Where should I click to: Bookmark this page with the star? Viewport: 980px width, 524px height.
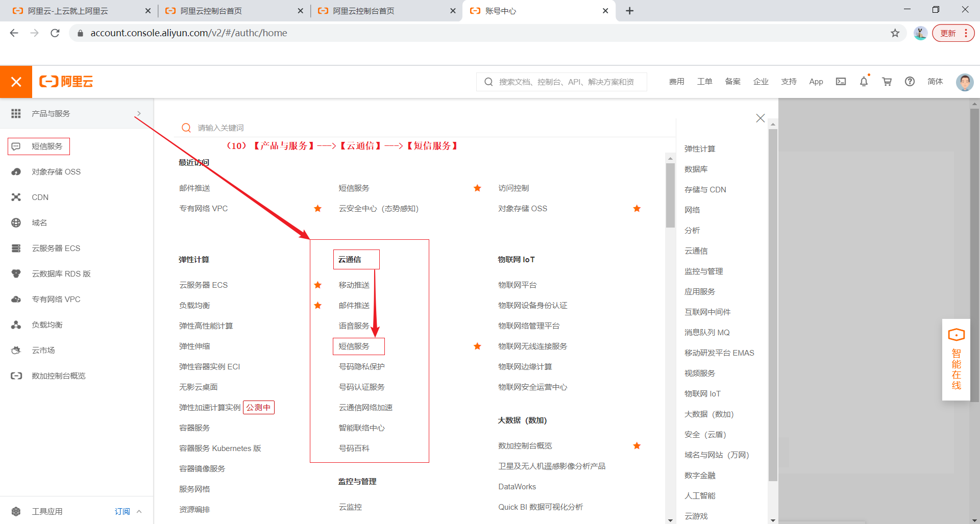tap(895, 33)
